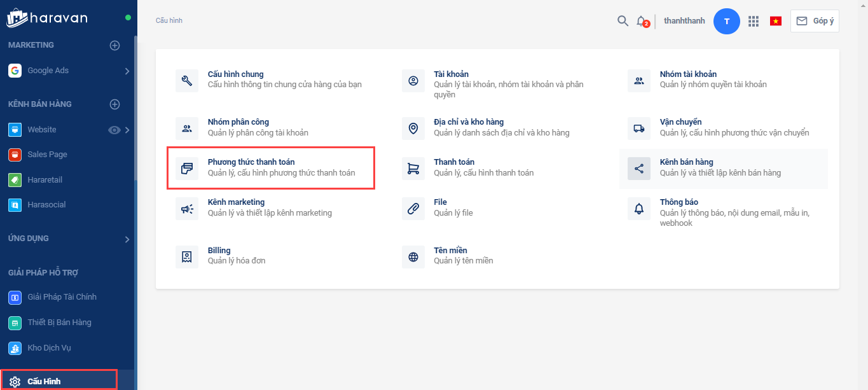Image resolution: width=868 pixels, height=390 pixels.
Task: Click the Nhóm tài khoản people icon
Action: [639, 81]
